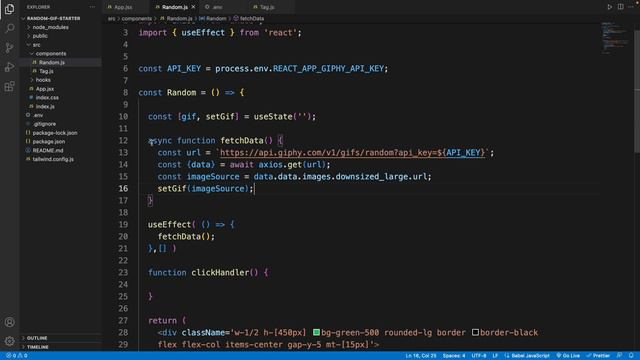This screenshot has width=640, height=360.
Task: Open the giphy API URL link
Action: (353, 153)
